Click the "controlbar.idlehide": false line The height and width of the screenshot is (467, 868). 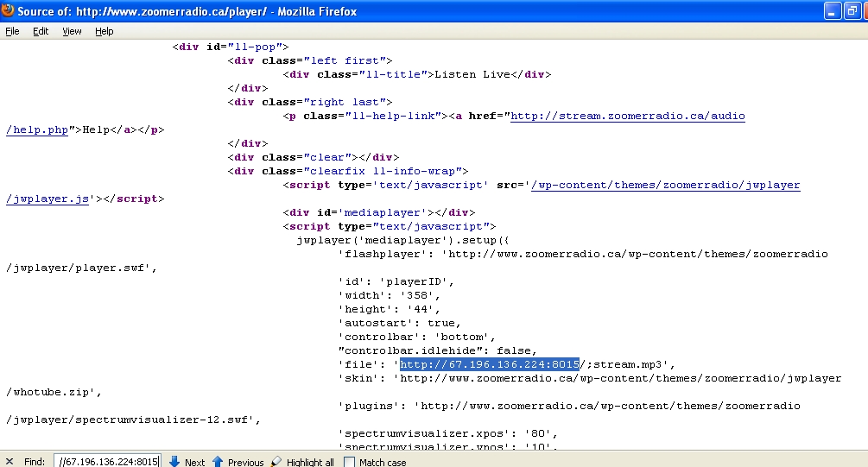438,350
